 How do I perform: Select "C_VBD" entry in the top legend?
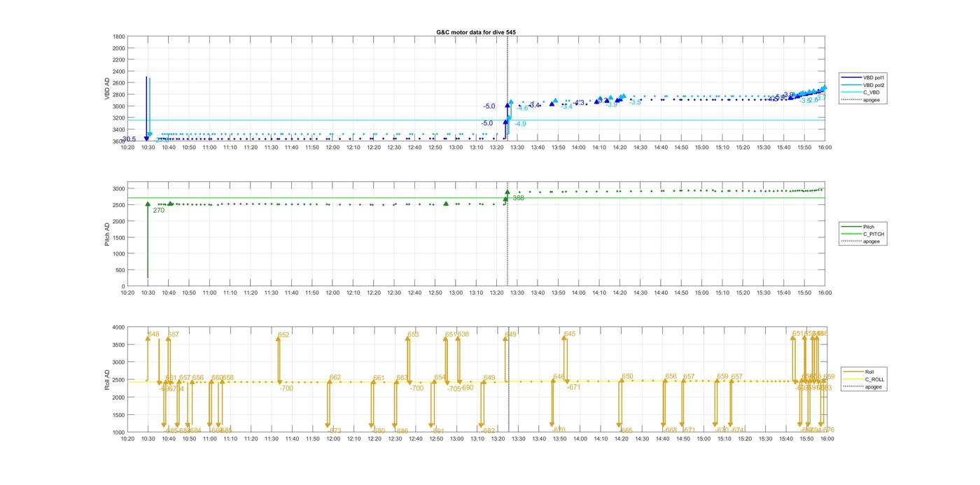pos(871,92)
